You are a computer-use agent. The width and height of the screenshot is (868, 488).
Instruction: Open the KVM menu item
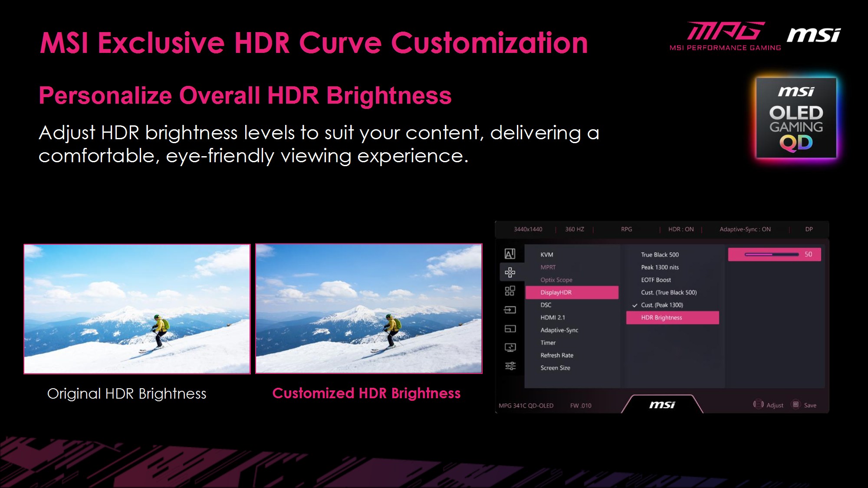pyautogui.click(x=547, y=255)
